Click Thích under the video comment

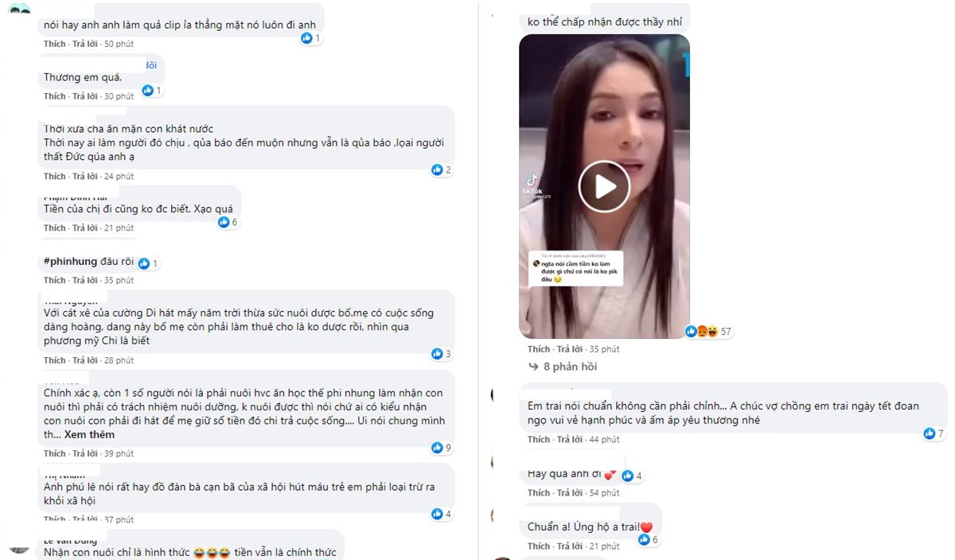click(539, 349)
